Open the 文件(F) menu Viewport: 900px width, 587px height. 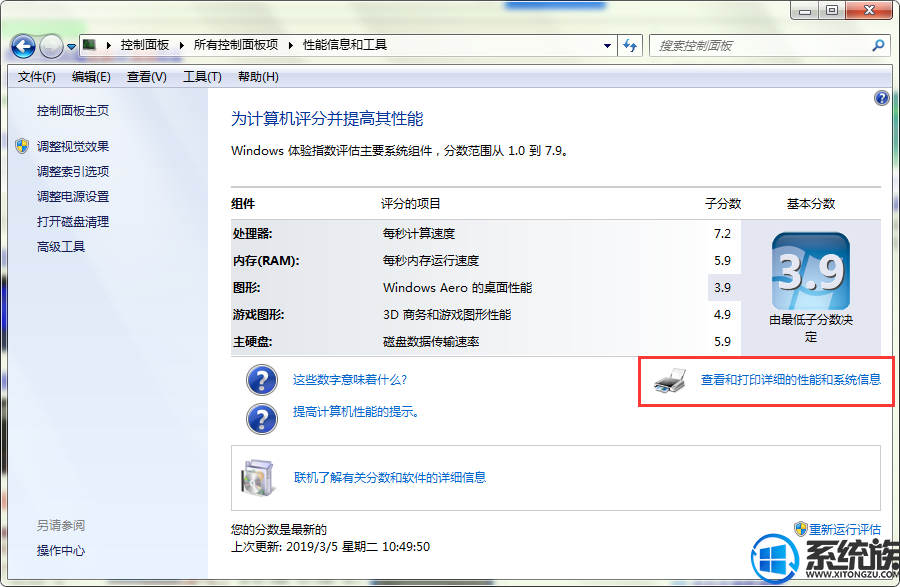tap(37, 77)
